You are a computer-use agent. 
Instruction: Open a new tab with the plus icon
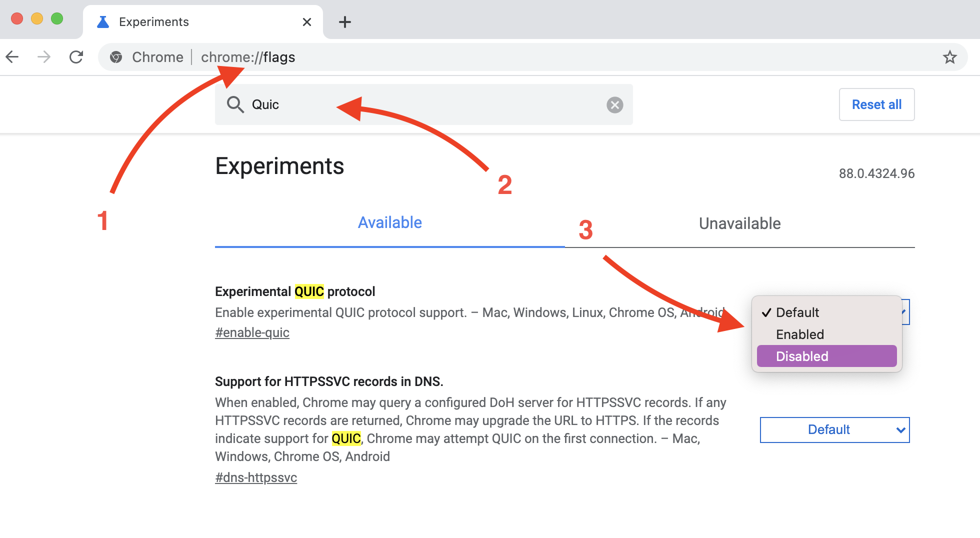coord(345,22)
